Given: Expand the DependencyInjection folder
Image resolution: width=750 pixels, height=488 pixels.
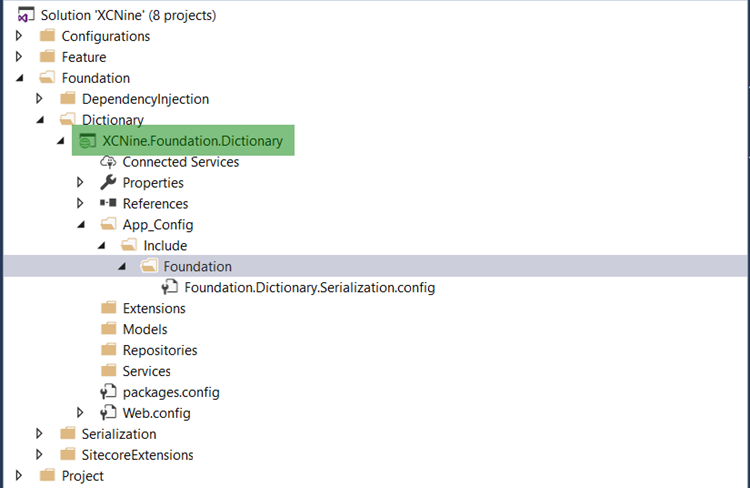Looking at the screenshot, I should pos(39,99).
